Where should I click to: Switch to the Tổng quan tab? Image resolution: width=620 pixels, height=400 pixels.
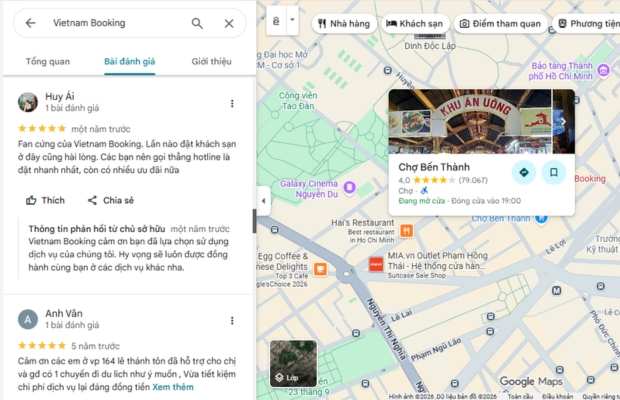(48, 62)
